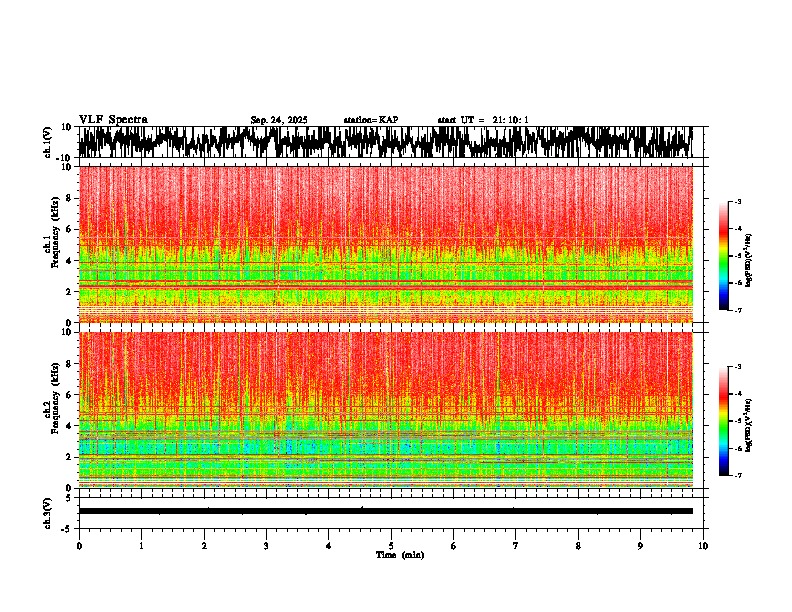Click time axis tick label "5"
This screenshot has width=792, height=612.
pyautogui.click(x=391, y=546)
